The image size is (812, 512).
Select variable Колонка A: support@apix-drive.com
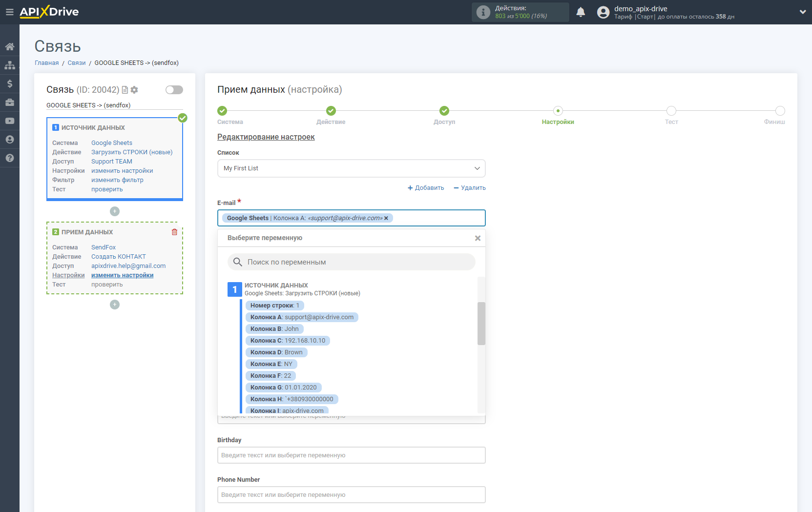click(x=302, y=317)
